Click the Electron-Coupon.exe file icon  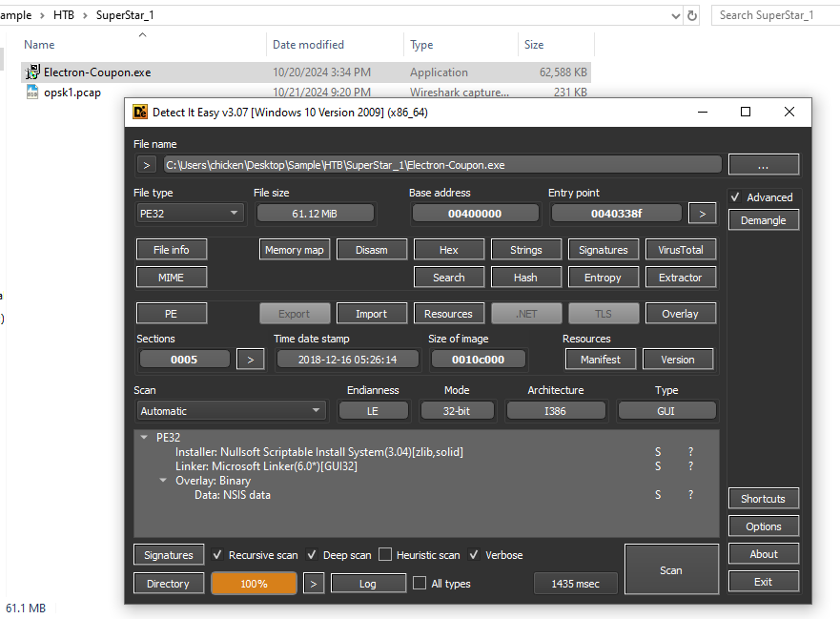click(32, 72)
